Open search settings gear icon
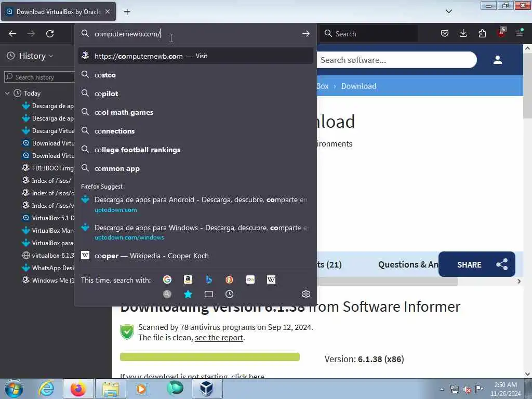This screenshot has height=399, width=532. (x=306, y=294)
